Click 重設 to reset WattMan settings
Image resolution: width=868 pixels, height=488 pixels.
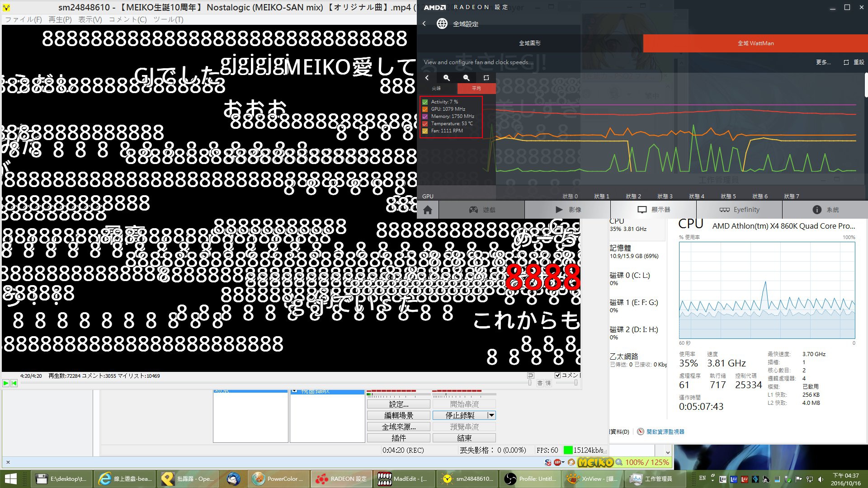click(854, 62)
